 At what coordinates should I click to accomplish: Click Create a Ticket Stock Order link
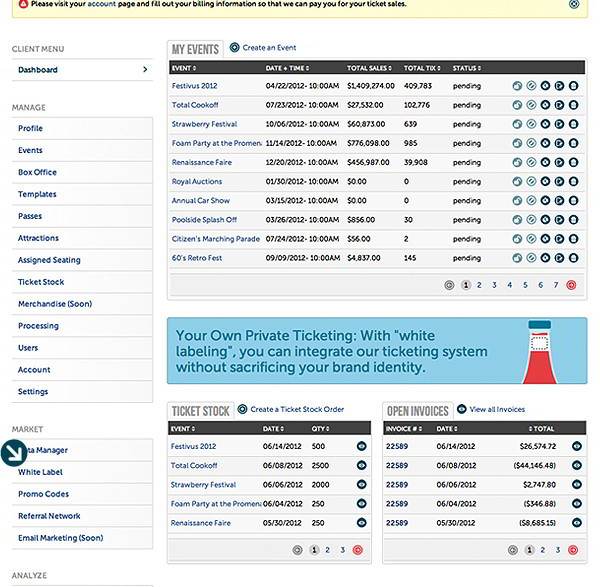pos(297,409)
